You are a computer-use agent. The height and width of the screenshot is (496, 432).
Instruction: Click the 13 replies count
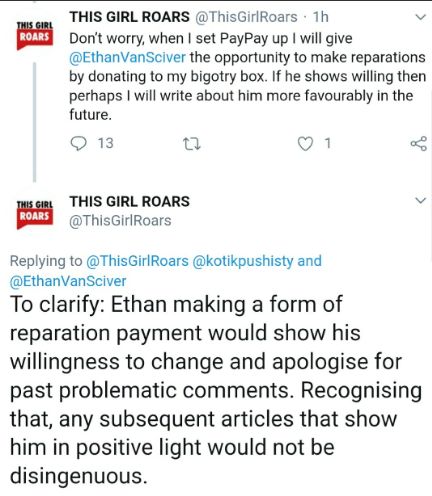(x=105, y=143)
